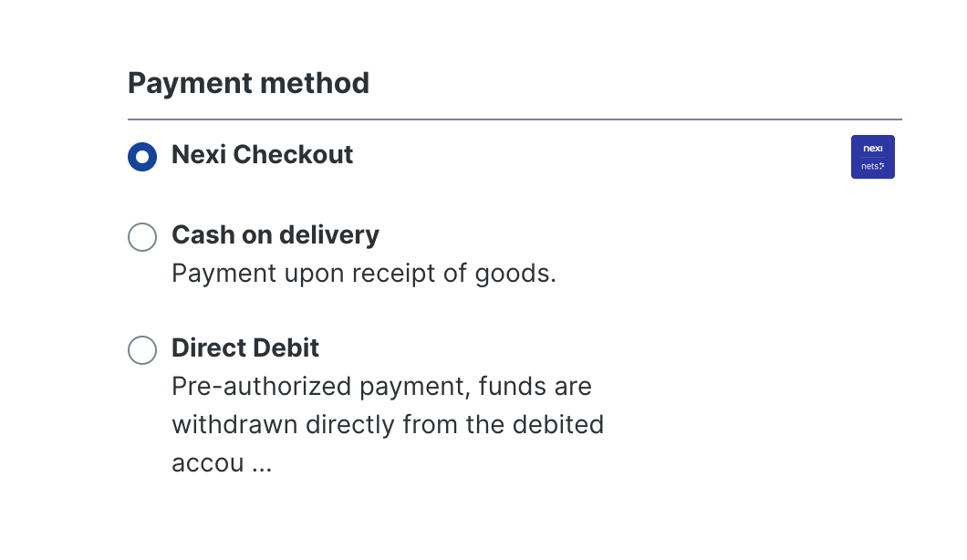Click the filled blue radio indicator
The image size is (967, 560).
click(x=142, y=156)
